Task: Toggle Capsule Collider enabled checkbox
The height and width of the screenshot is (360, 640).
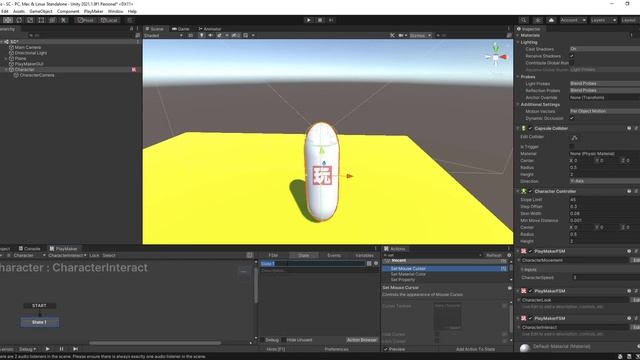Action: click(530, 128)
